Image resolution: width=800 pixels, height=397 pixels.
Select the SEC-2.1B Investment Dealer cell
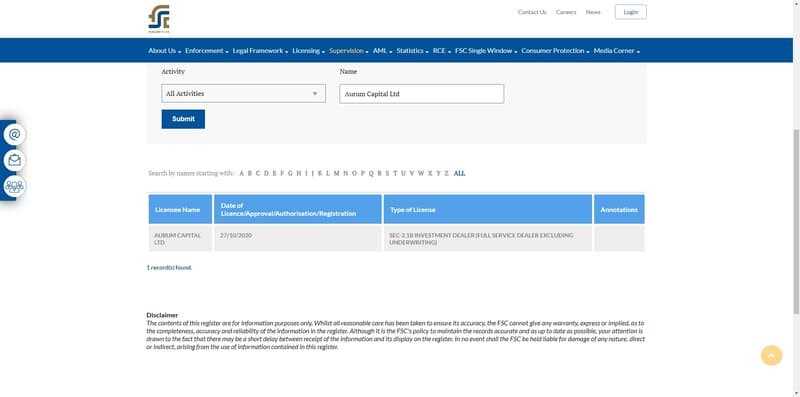pyautogui.click(x=488, y=239)
